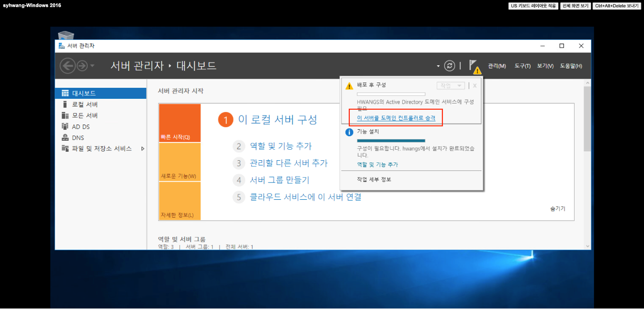Click 이 로컬 서버 구성 link
Image resolution: width=644 pixels, height=309 pixels.
pos(278,119)
